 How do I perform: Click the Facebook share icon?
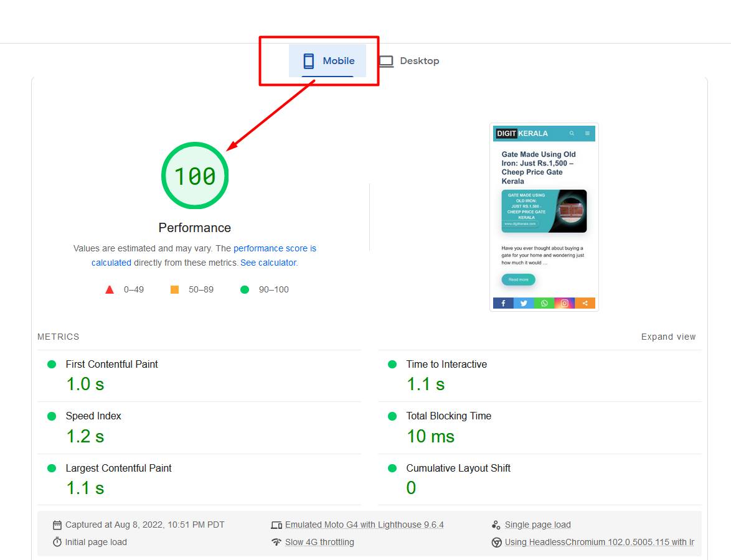click(503, 303)
